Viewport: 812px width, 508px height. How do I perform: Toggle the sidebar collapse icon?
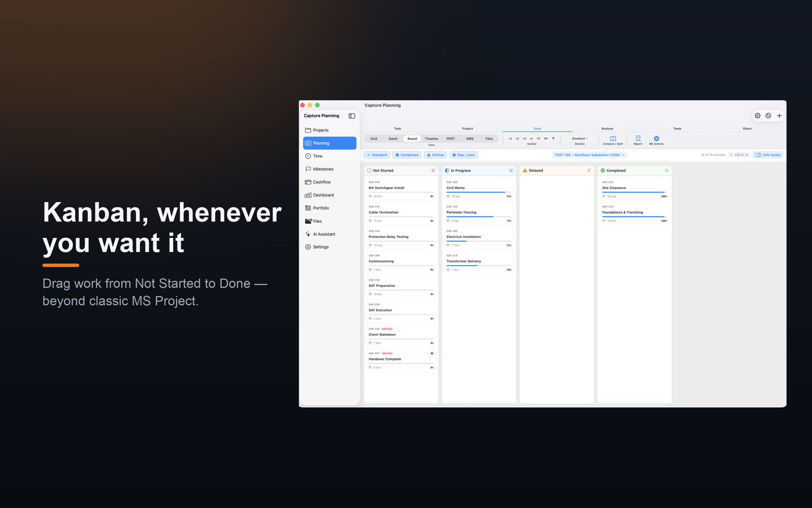(x=352, y=116)
